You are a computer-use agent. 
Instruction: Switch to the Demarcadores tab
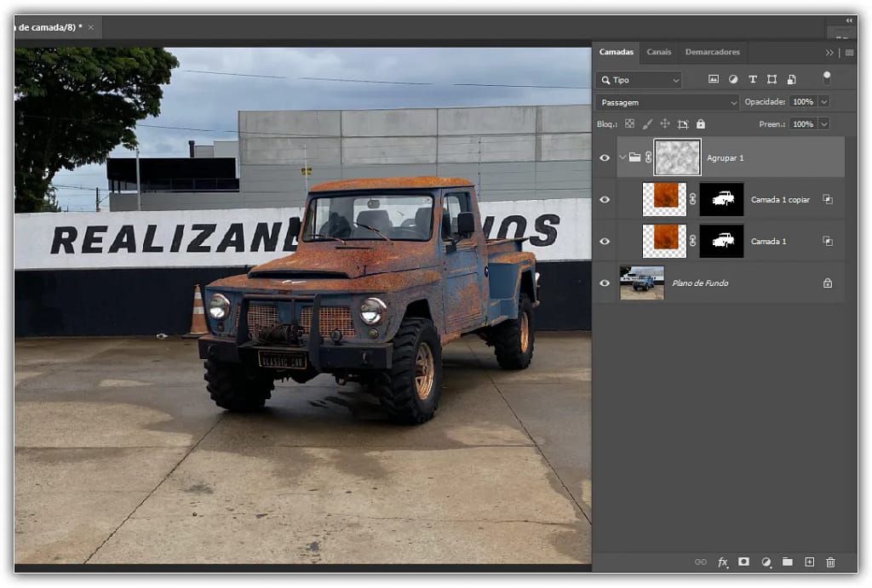(713, 52)
